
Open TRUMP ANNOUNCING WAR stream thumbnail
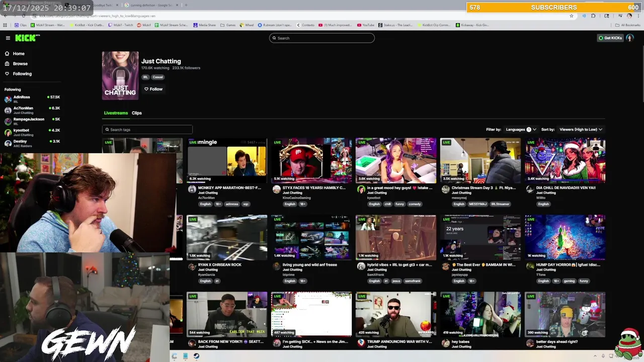click(396, 314)
